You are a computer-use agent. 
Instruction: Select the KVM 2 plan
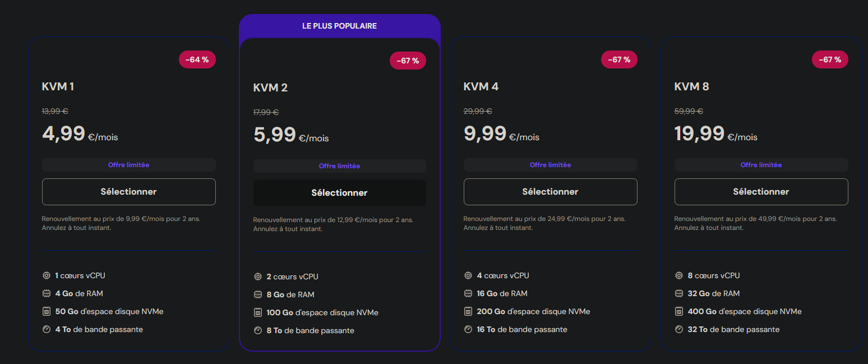coord(339,193)
